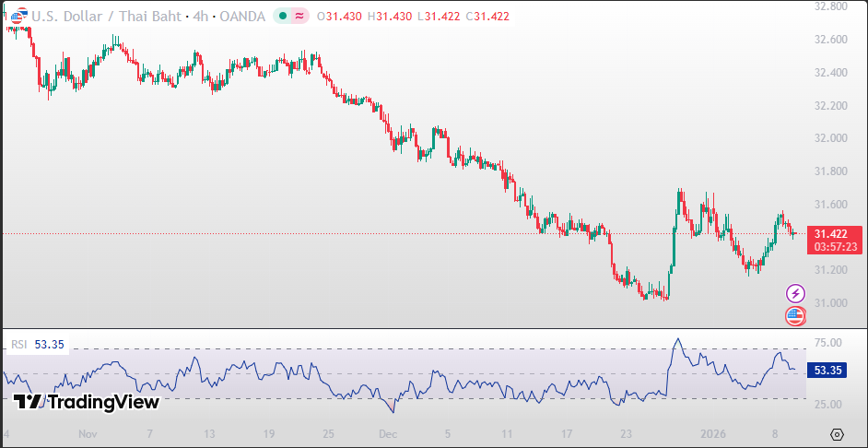The image size is (868, 448).
Task: Click the TradingView logo
Action: (x=87, y=402)
